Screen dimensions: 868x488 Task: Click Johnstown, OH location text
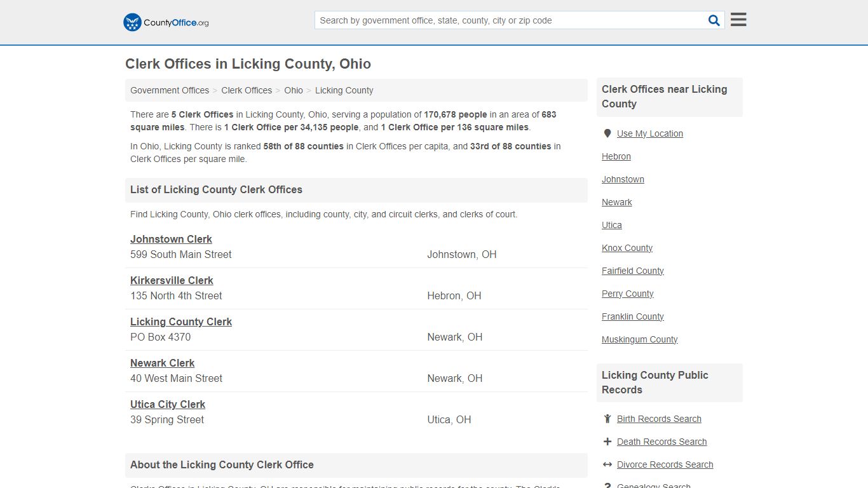click(x=462, y=254)
